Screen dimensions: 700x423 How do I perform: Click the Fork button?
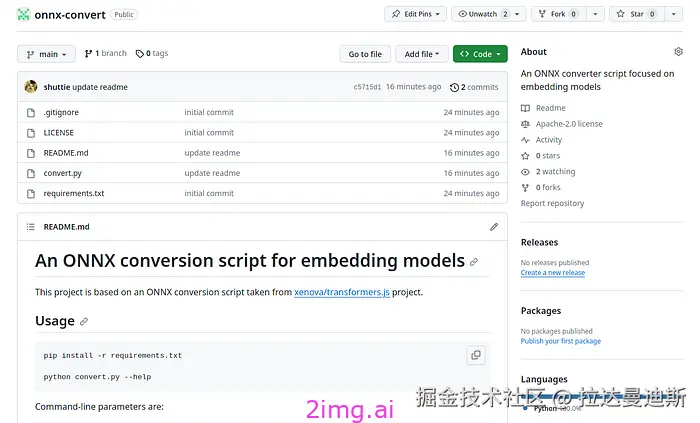pyautogui.click(x=558, y=14)
